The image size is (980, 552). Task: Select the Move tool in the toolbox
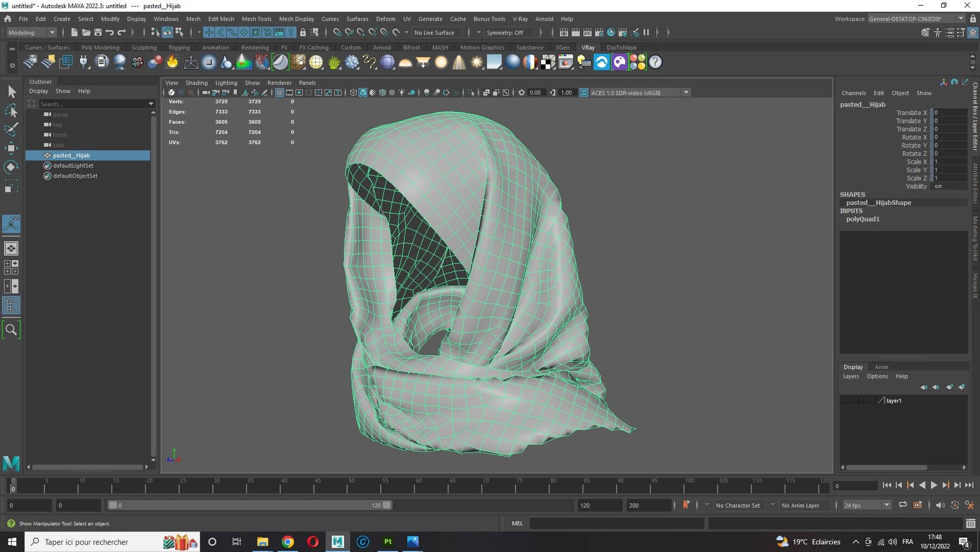(x=11, y=148)
